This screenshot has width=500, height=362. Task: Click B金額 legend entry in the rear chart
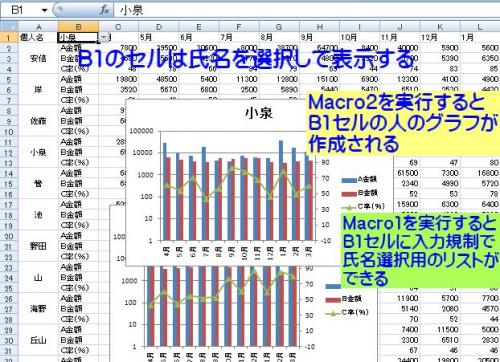pos(343,299)
